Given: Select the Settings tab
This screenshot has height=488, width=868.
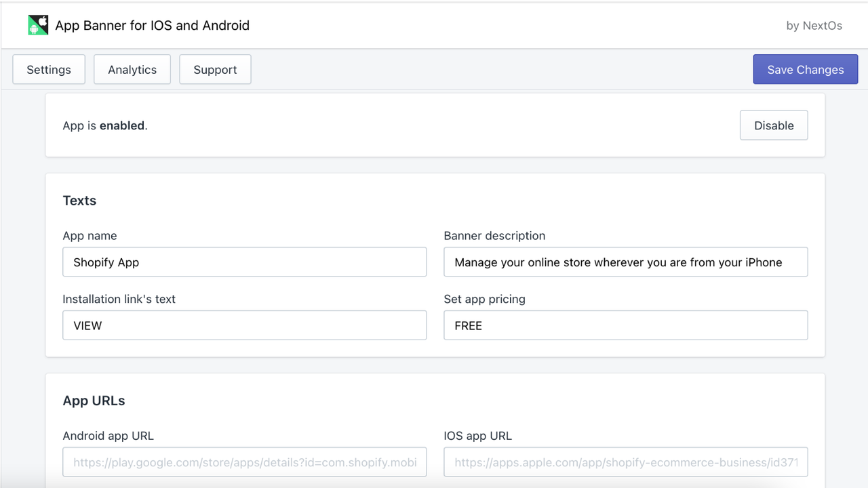Looking at the screenshot, I should click(x=48, y=69).
